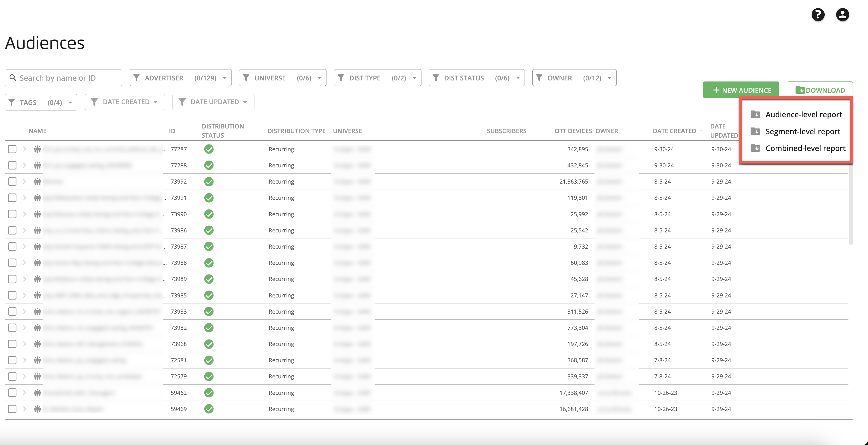Screen dimensions: 868x445
Task: Open the DATE UPDATED filter dropdown
Action: (213, 102)
